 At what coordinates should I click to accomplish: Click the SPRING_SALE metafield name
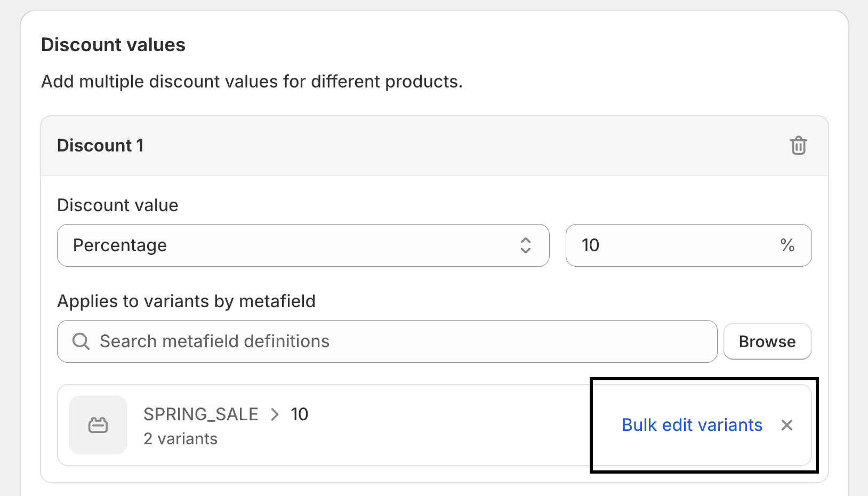point(200,414)
